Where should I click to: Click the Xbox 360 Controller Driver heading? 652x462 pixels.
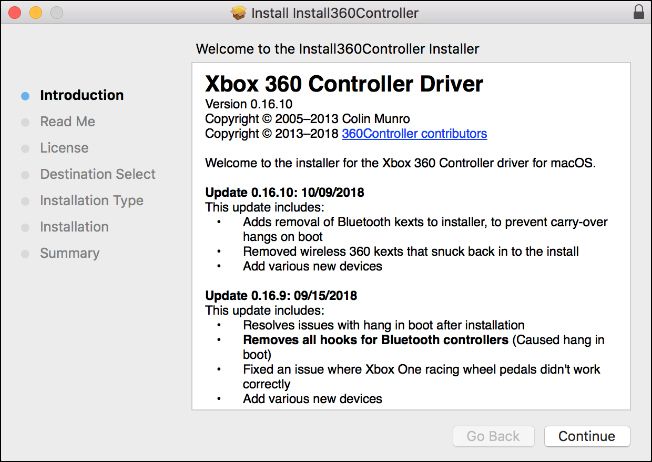tap(344, 84)
